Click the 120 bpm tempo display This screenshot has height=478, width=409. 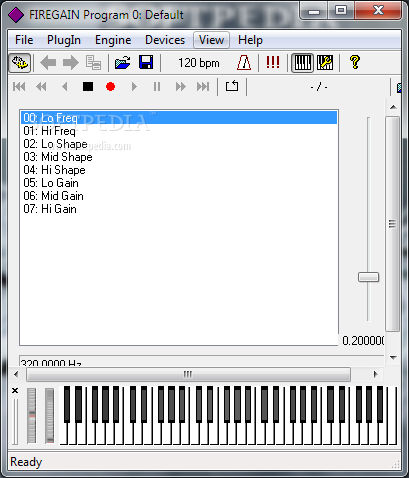tap(199, 63)
